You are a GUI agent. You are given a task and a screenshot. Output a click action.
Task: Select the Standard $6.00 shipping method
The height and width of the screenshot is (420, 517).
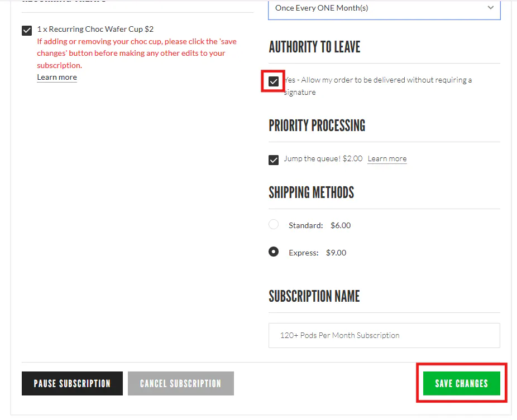274,224
